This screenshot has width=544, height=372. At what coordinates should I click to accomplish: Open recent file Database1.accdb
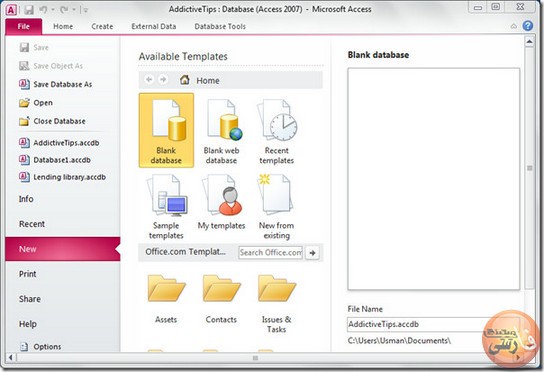coord(55,160)
